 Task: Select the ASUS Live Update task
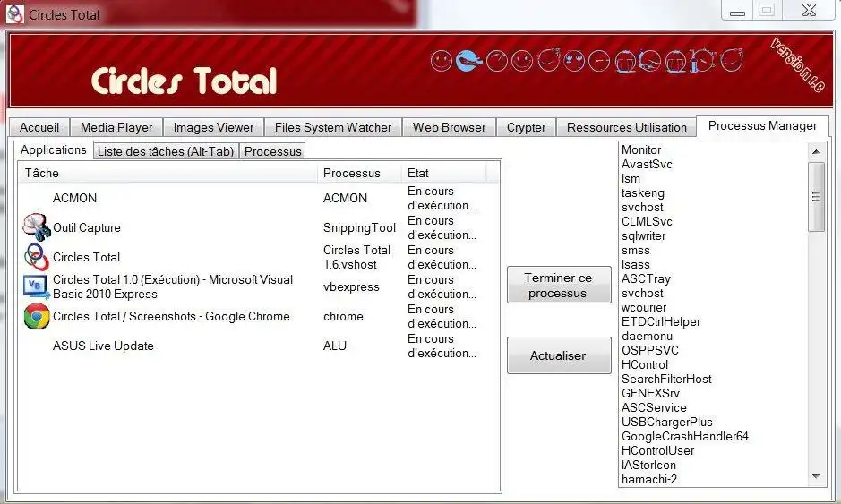point(103,346)
